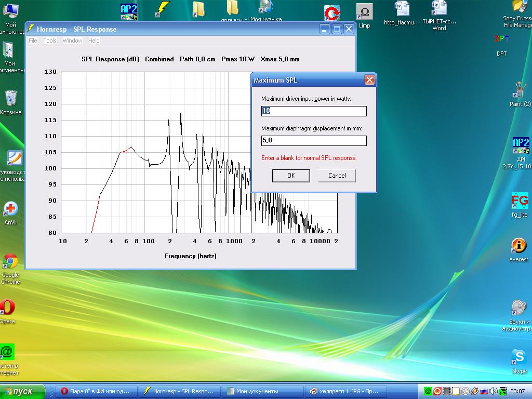This screenshot has width=532, height=399.
Task: Open the Моя музыка desktop folder
Action: 266,11
